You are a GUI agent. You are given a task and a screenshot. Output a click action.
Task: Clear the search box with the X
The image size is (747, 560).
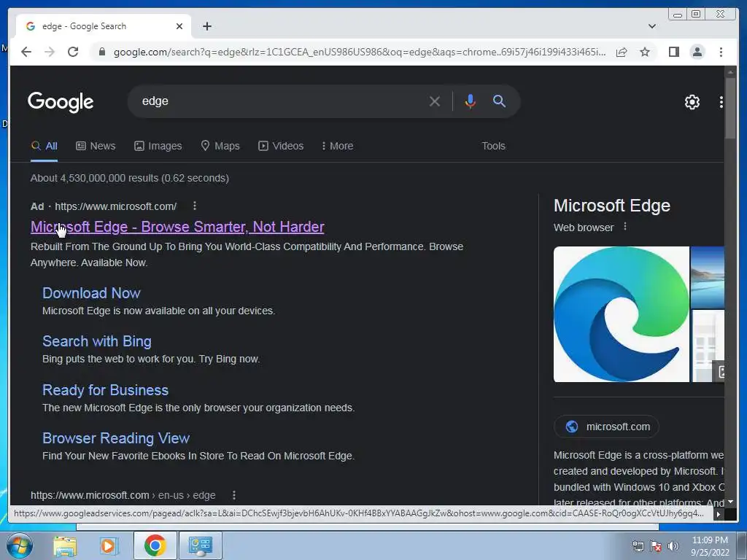coord(434,101)
